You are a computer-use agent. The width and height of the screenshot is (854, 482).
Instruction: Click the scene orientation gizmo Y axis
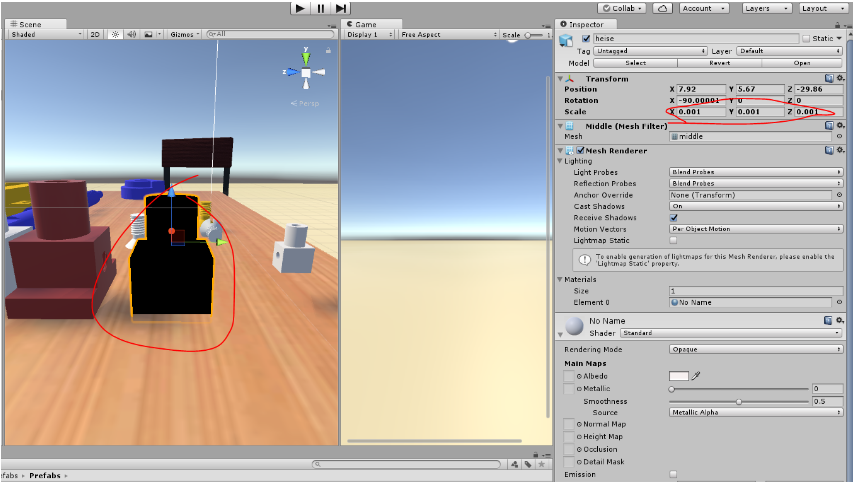click(x=306, y=57)
